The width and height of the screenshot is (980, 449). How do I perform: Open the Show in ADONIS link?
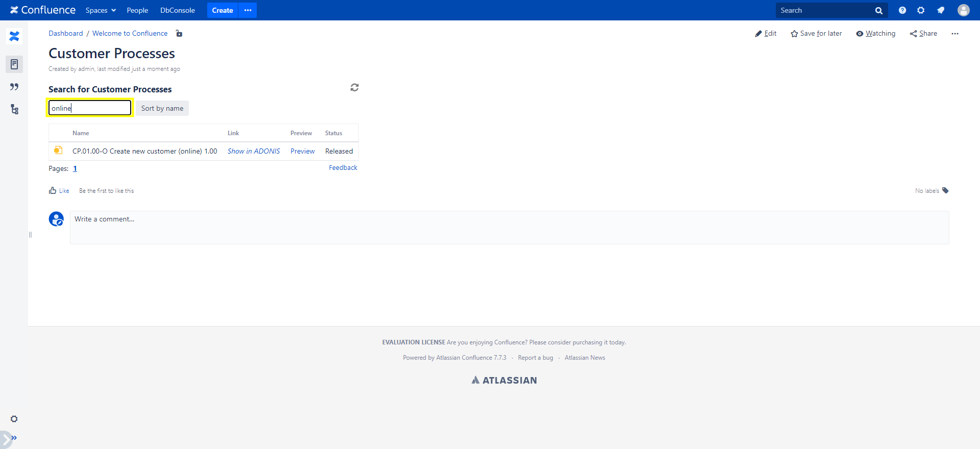tap(254, 151)
